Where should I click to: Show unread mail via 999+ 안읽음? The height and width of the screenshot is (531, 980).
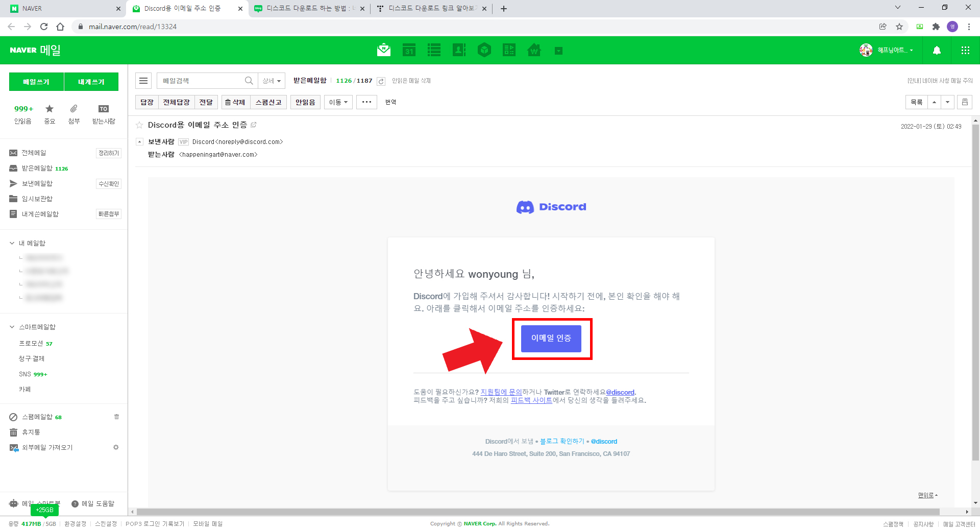pyautogui.click(x=23, y=114)
